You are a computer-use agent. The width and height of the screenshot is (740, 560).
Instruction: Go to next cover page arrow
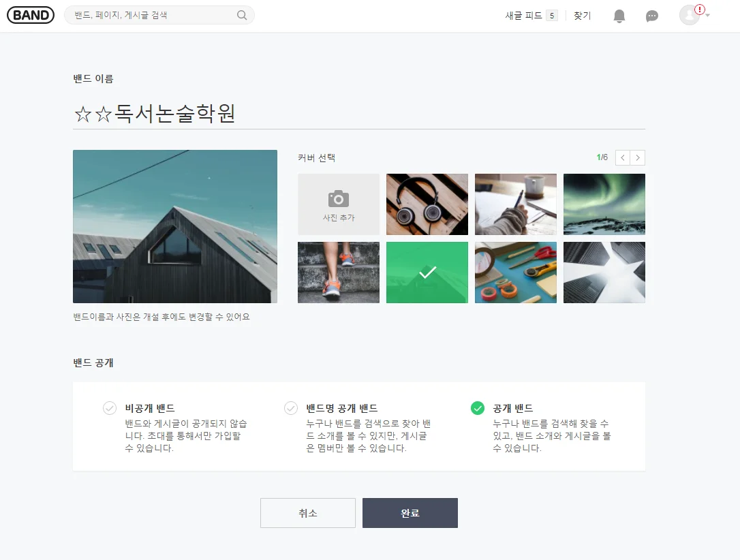(638, 158)
